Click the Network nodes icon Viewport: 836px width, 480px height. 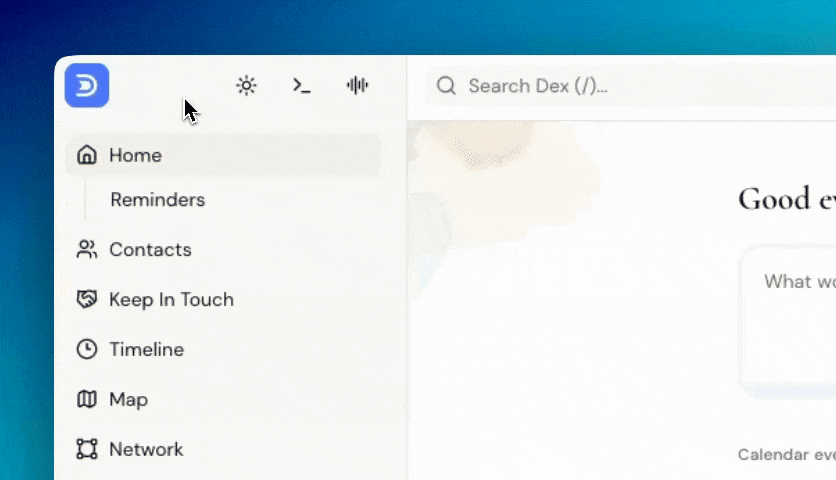[87, 449]
